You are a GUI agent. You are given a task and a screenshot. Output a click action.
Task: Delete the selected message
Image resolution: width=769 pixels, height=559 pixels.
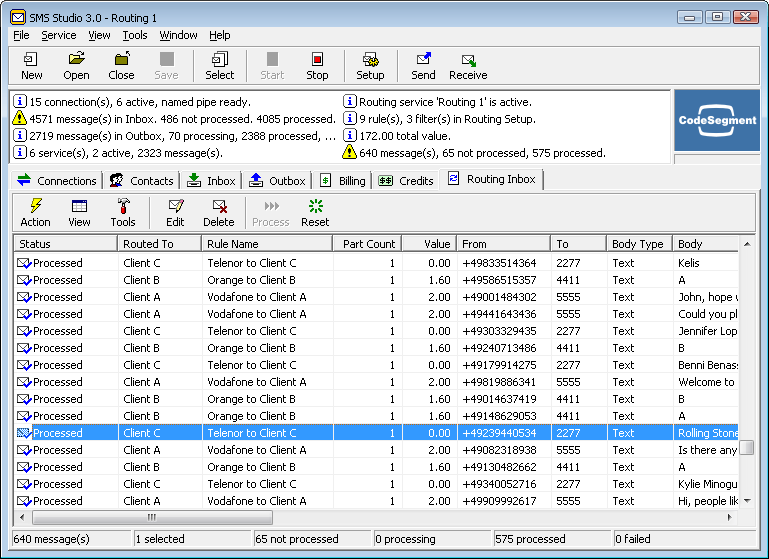(x=219, y=212)
